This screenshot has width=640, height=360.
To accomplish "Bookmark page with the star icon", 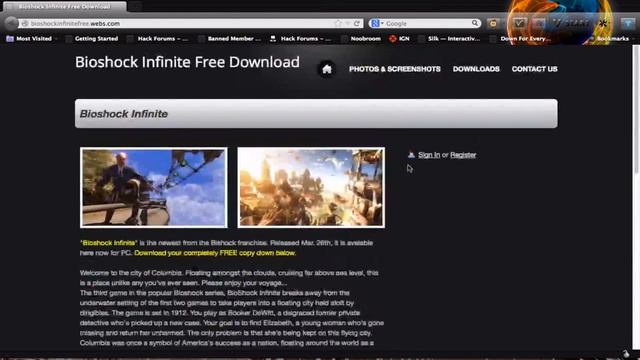I will (x=338, y=23).
